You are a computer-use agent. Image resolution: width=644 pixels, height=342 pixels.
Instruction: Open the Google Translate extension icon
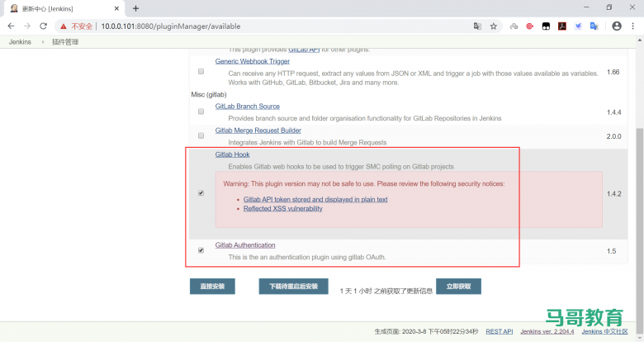594,26
